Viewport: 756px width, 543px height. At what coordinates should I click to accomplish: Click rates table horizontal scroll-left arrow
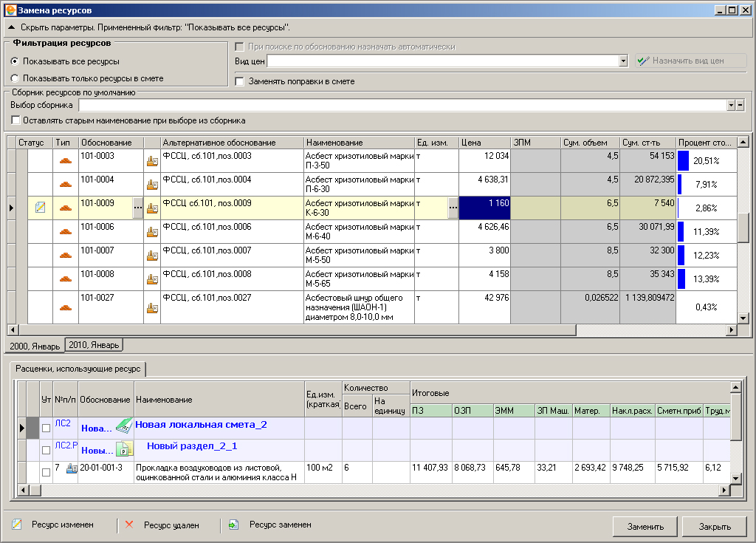pos(23,490)
